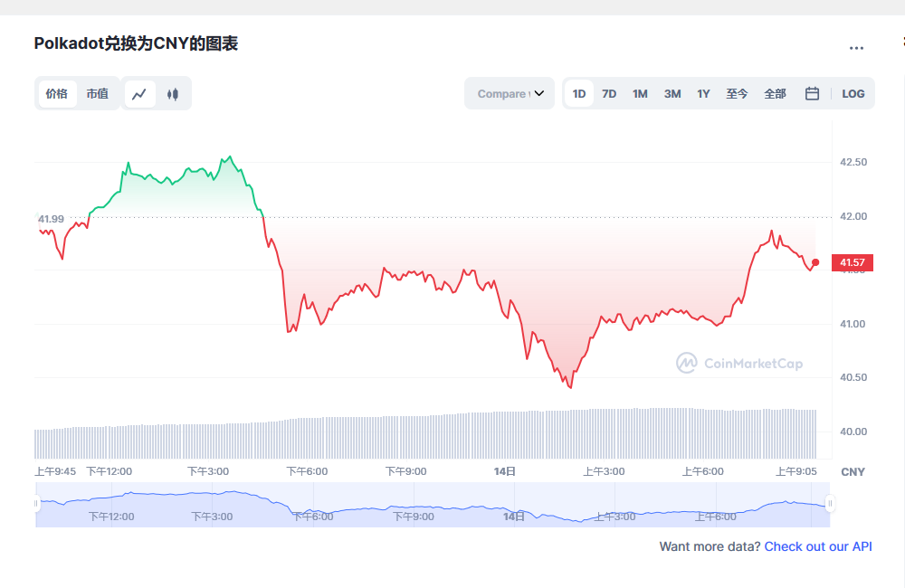Select the 3M time range

pyautogui.click(x=672, y=93)
